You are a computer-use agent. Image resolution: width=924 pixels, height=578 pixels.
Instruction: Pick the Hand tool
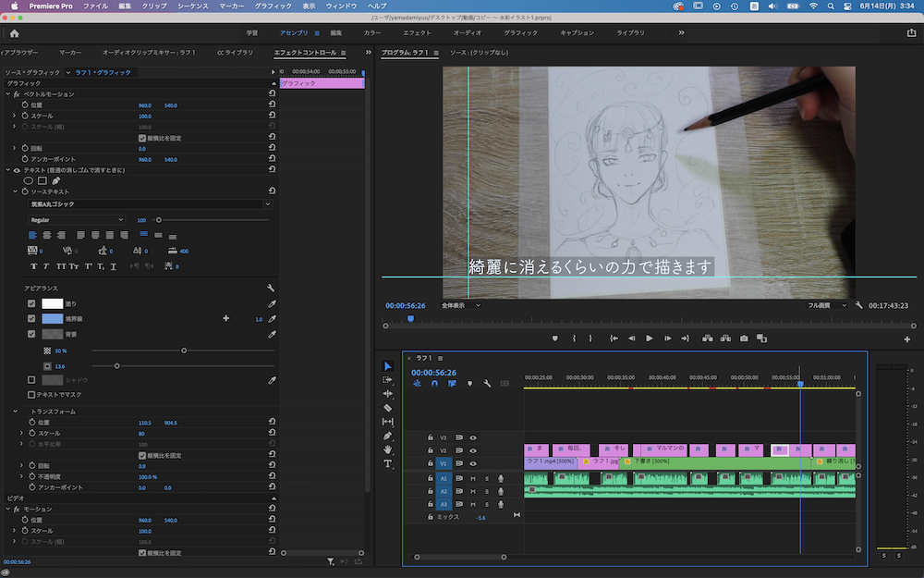388,449
